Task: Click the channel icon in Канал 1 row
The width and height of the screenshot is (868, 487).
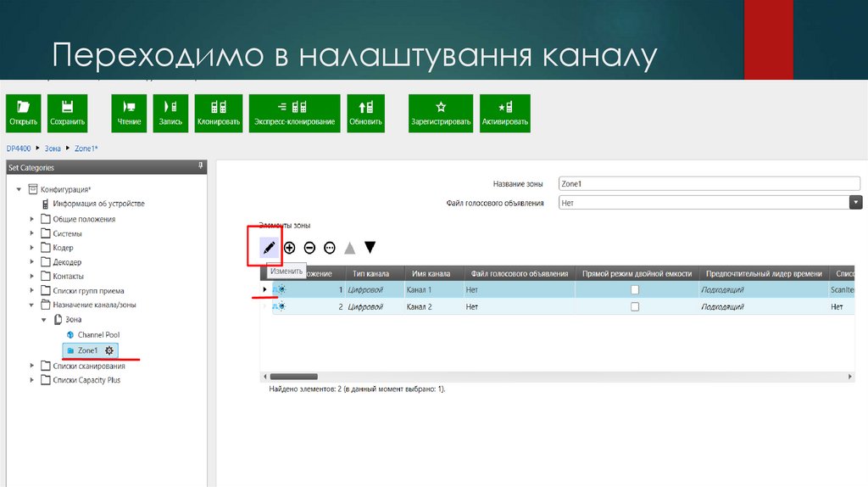Action: [280, 289]
